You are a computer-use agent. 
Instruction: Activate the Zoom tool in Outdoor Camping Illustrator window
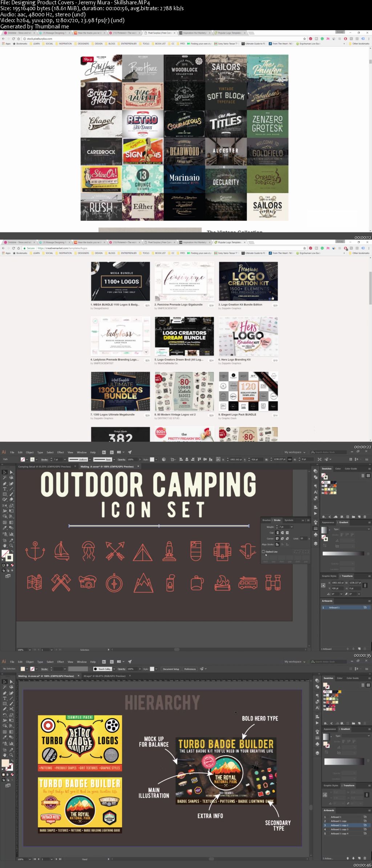pyautogui.click(x=11, y=545)
